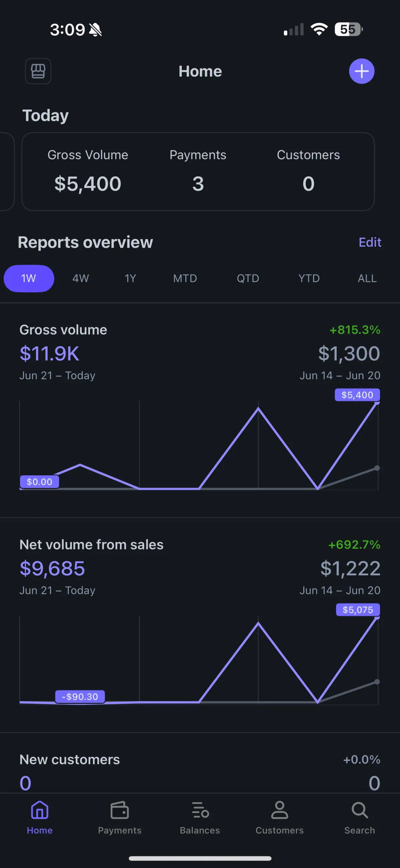Switch to QTD time range
Screen dimensions: 400x868
click(x=248, y=278)
